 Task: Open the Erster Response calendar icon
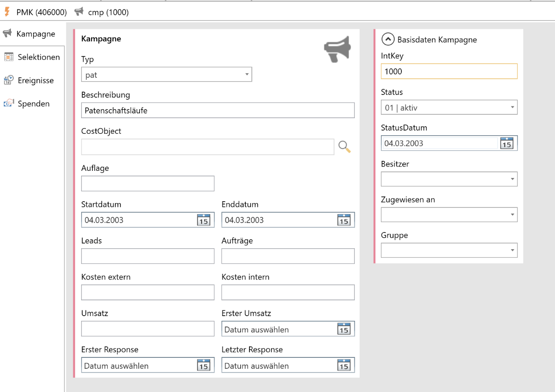pos(203,366)
